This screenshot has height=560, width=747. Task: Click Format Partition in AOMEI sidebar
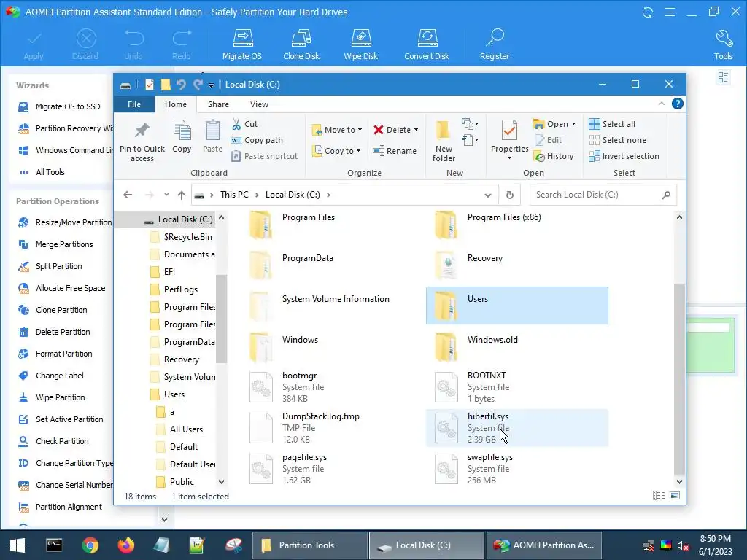click(64, 354)
